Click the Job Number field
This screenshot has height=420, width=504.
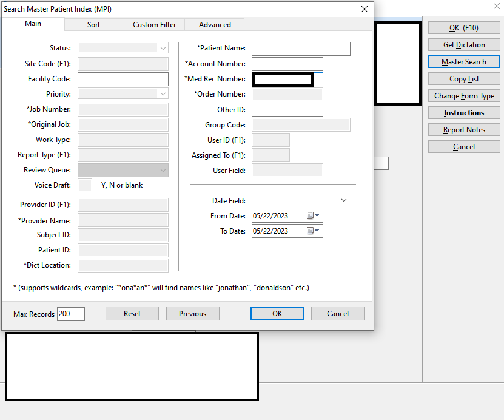123,110
